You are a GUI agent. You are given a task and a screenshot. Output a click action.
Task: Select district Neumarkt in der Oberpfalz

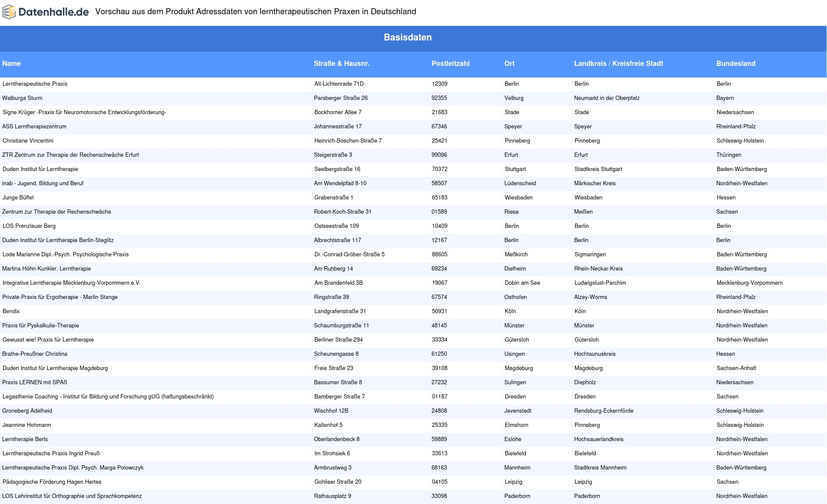tap(607, 98)
